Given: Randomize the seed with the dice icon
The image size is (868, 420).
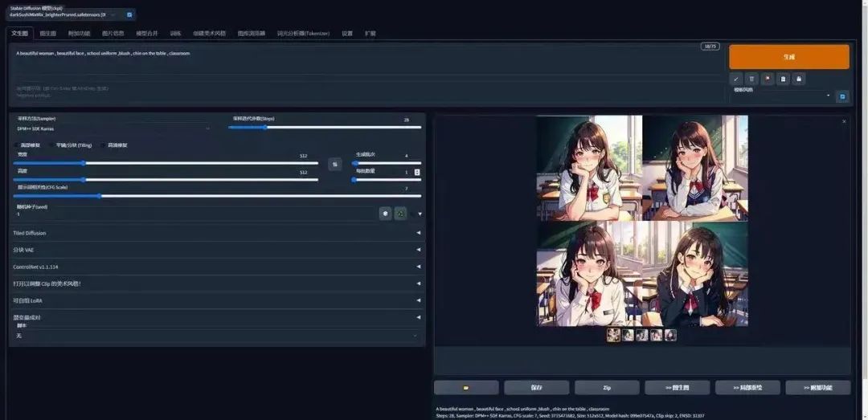Looking at the screenshot, I should click(x=385, y=213).
